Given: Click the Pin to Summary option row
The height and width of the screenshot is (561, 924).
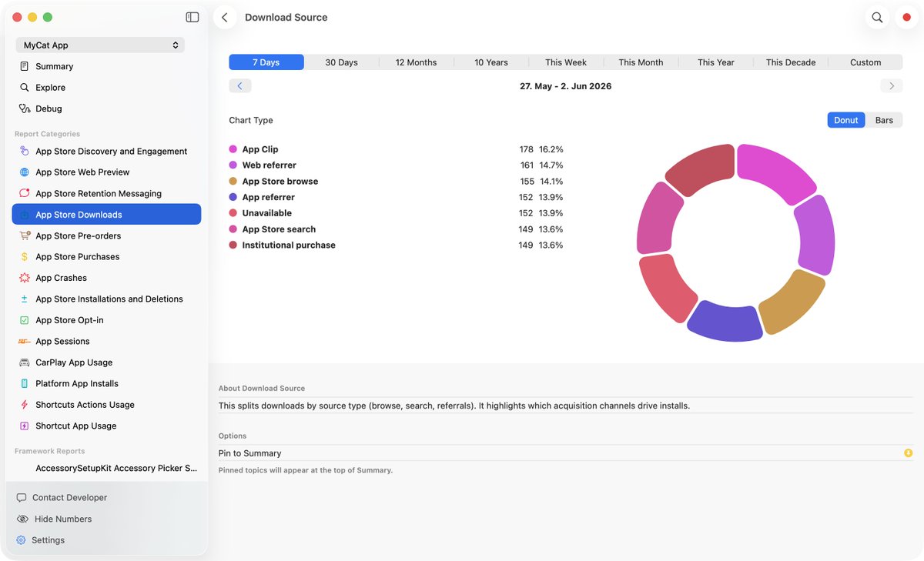Looking at the screenshot, I should (x=565, y=453).
